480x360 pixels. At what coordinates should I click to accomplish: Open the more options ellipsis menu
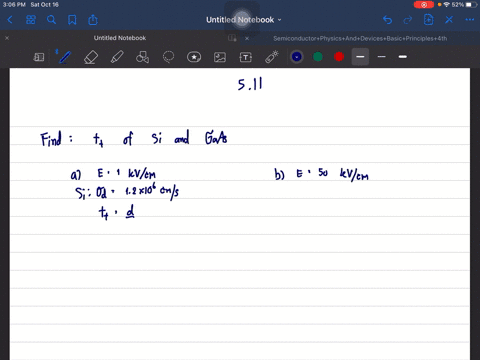pos(470,20)
